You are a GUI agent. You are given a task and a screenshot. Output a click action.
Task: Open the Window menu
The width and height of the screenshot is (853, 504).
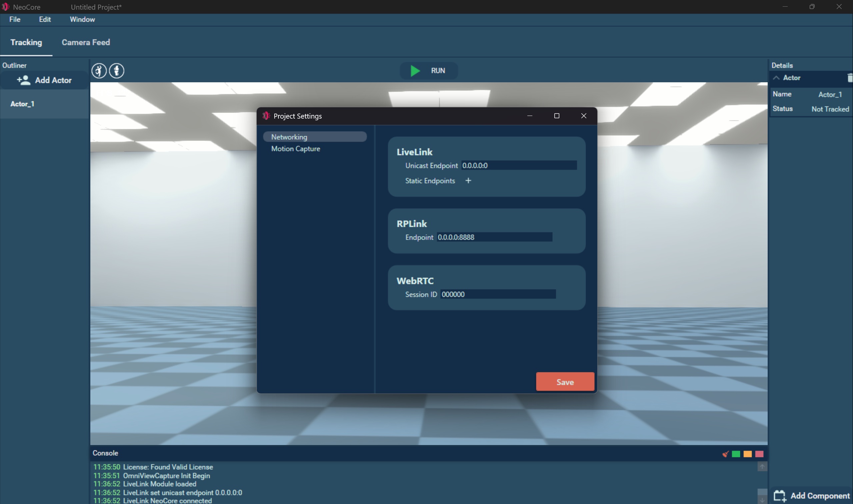(x=82, y=19)
